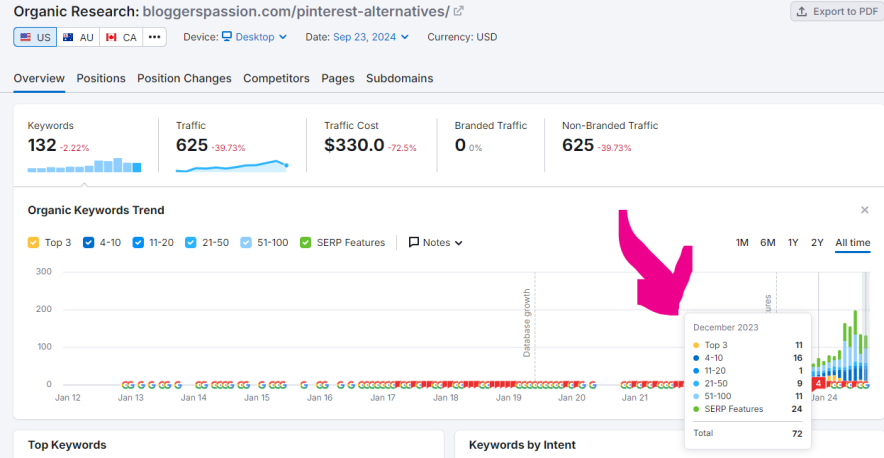Image resolution: width=884 pixels, height=458 pixels.
Task: Click the Keywords by Intent heading
Action: (522, 445)
